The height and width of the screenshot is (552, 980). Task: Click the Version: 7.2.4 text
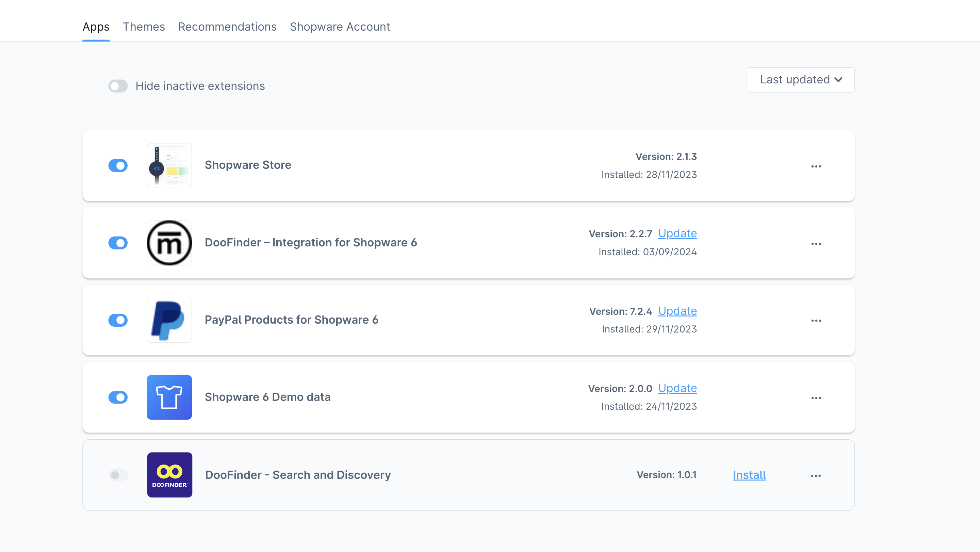coord(620,311)
